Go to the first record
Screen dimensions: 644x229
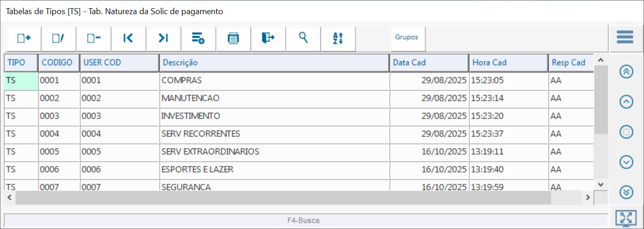[x=128, y=38]
